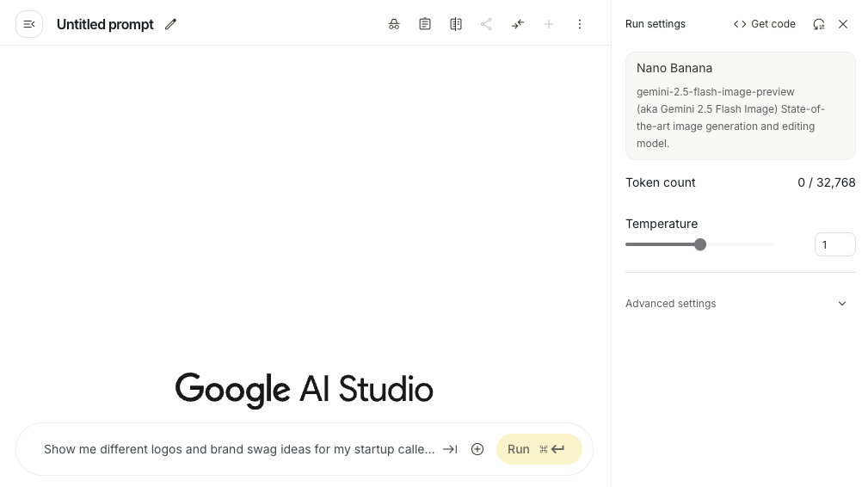Click the Token count value 0 / 32,768
868x487 pixels.
pos(827,182)
